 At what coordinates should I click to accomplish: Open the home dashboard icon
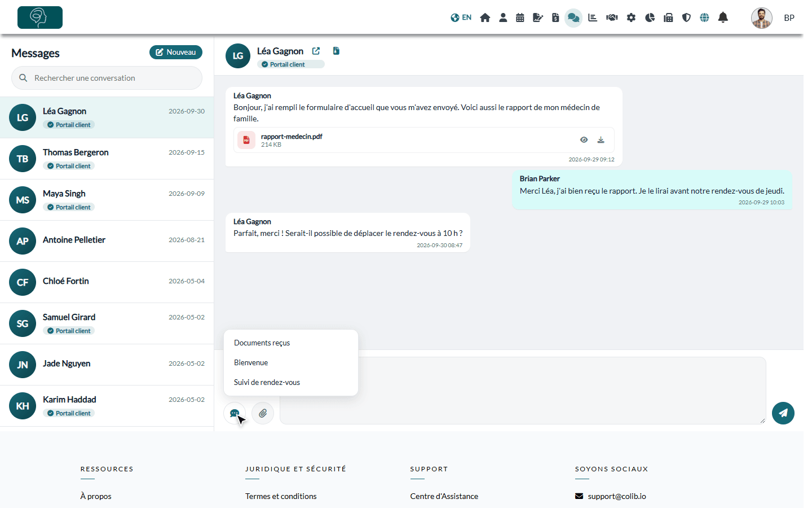click(x=485, y=17)
